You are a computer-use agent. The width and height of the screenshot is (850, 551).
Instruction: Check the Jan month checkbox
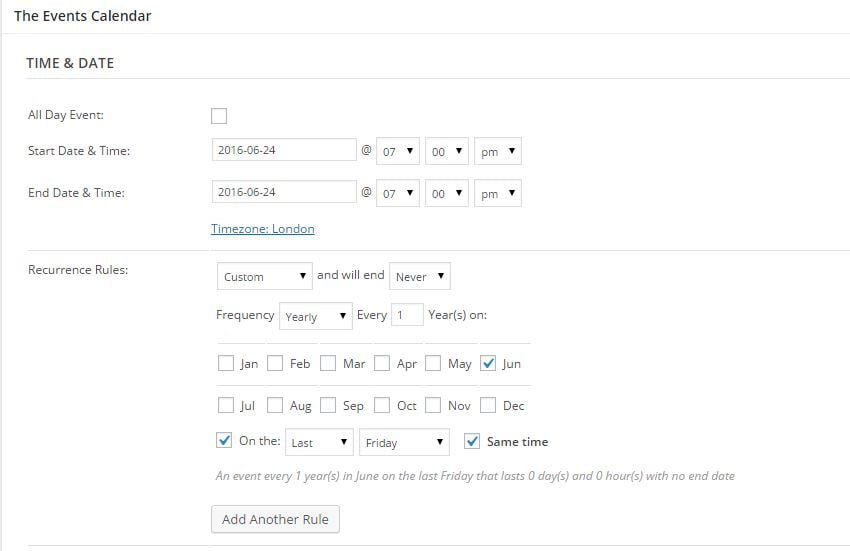tap(226, 364)
